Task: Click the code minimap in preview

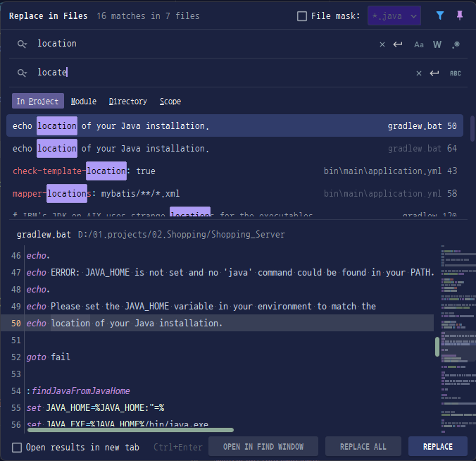Action: click(x=458, y=339)
